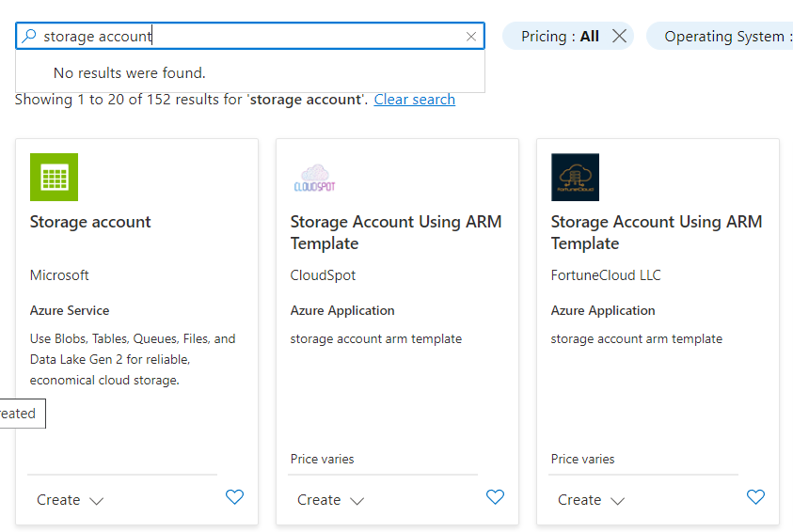
Task: Click 'Azure Application' label on CloudSpot card
Action: point(342,310)
